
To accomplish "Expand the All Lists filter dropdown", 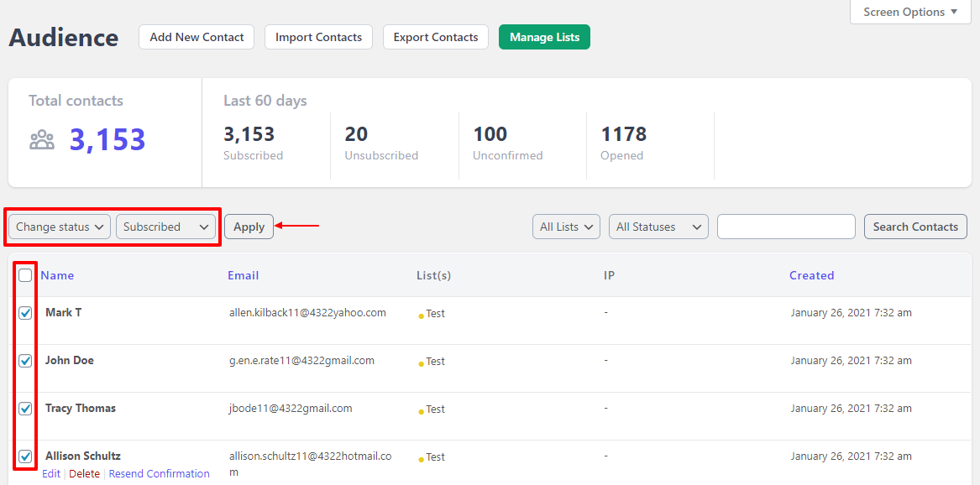I will 566,227.
